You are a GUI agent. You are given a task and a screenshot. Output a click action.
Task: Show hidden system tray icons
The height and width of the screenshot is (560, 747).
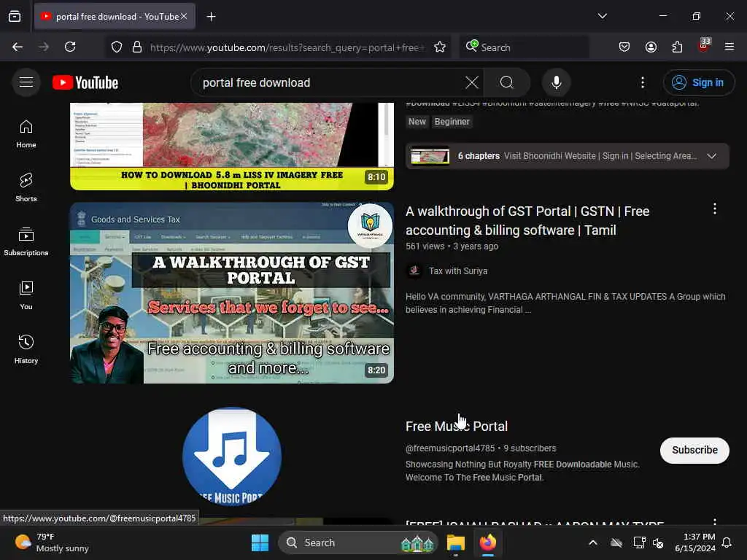point(592,542)
